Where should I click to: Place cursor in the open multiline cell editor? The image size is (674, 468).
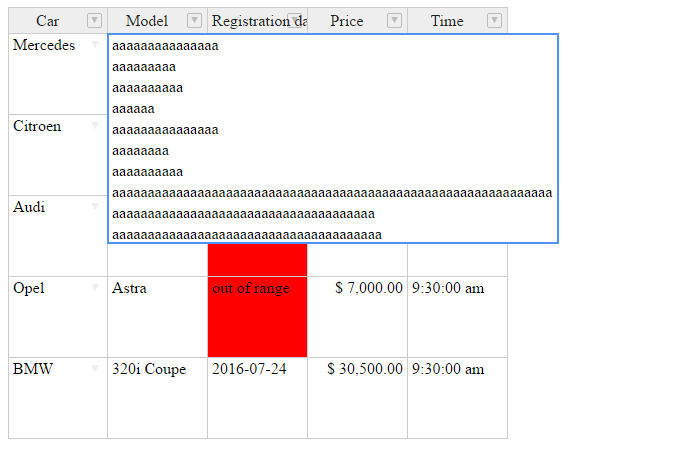333,138
